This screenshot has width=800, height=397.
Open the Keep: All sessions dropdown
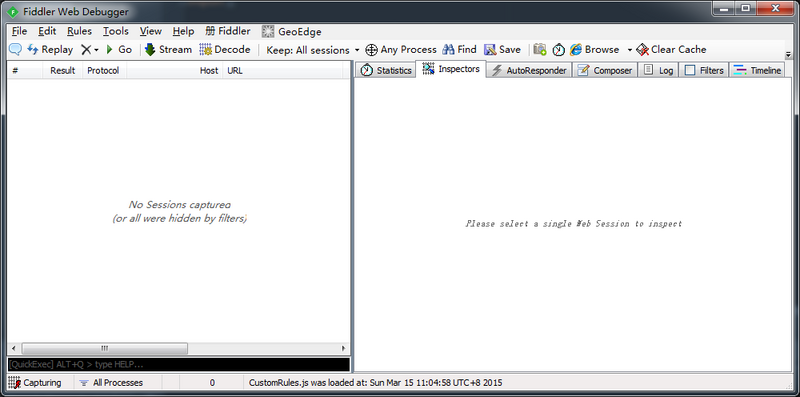(313, 50)
